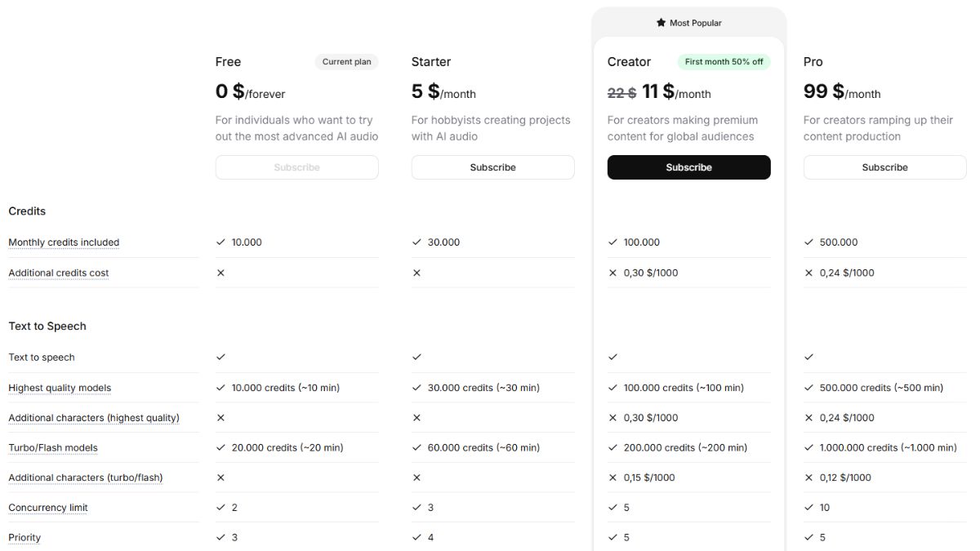Viewport: 980px width, 551px height.
Task: Click the checkmark next to Pro's concurrency limit 10
Action: pos(808,507)
